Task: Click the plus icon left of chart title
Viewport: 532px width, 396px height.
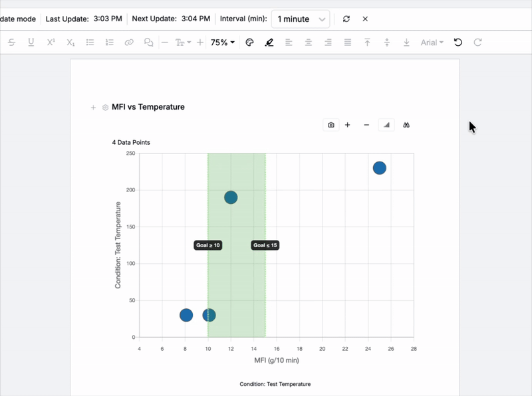Action: point(93,108)
